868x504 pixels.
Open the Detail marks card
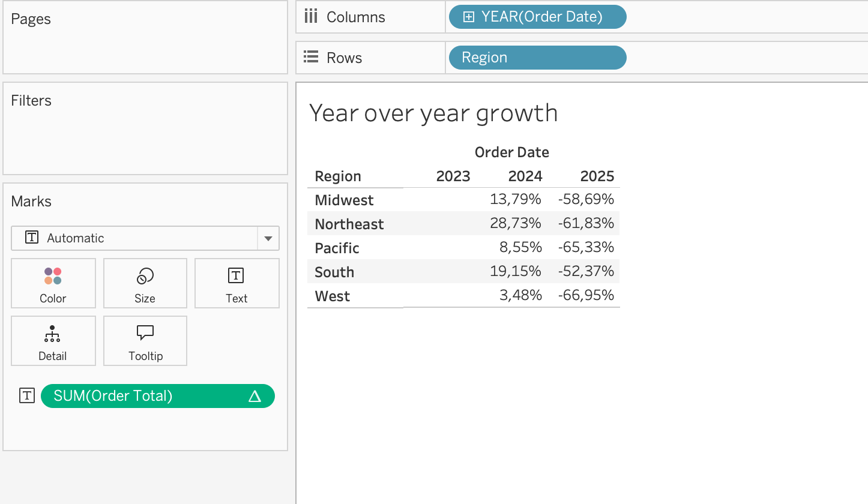[x=53, y=341]
